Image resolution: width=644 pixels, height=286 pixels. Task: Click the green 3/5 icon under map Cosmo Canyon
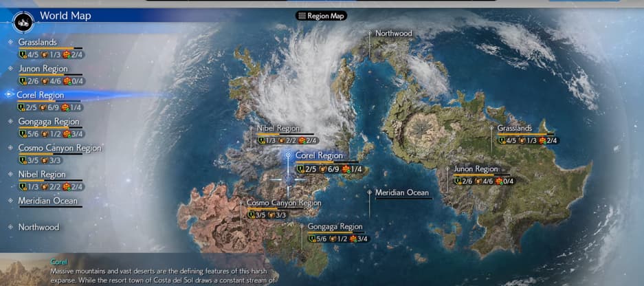252,215
